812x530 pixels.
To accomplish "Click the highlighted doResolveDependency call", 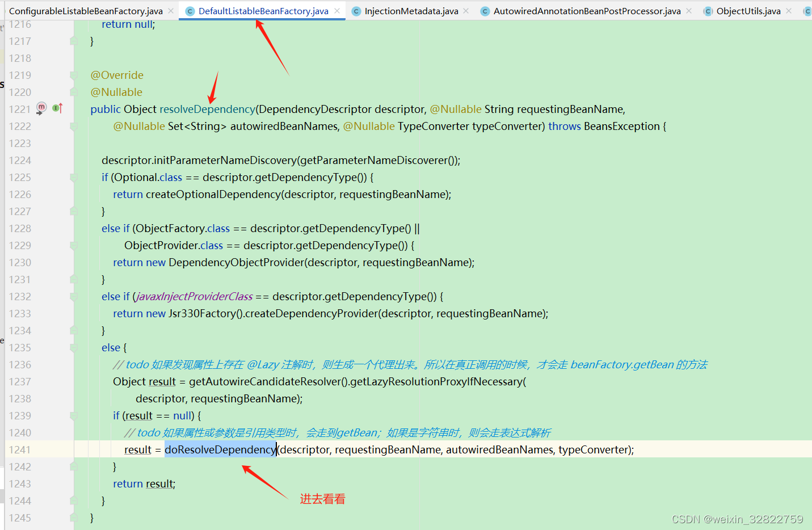I will pyautogui.click(x=220, y=449).
